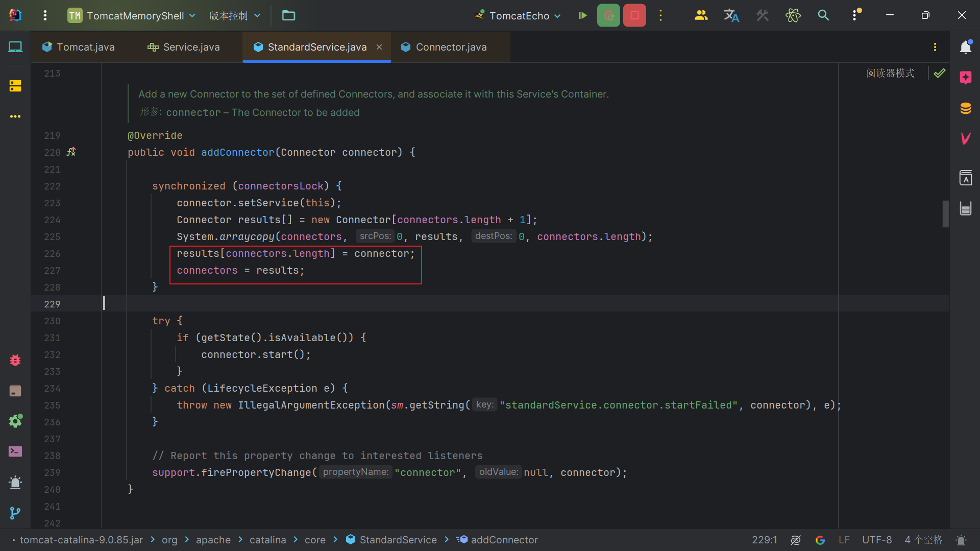Click the LF line separator indicator
980x551 pixels.
pos(844,540)
